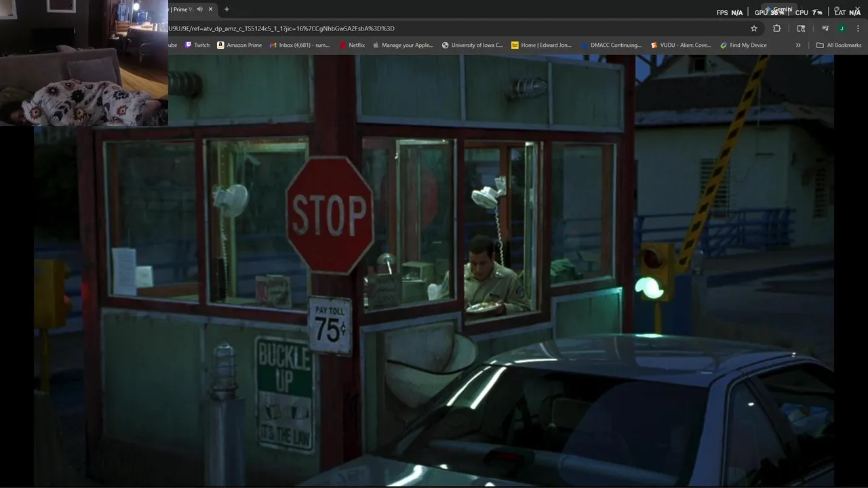
Task: Open the Manage your Apple bookmark
Action: coord(403,45)
